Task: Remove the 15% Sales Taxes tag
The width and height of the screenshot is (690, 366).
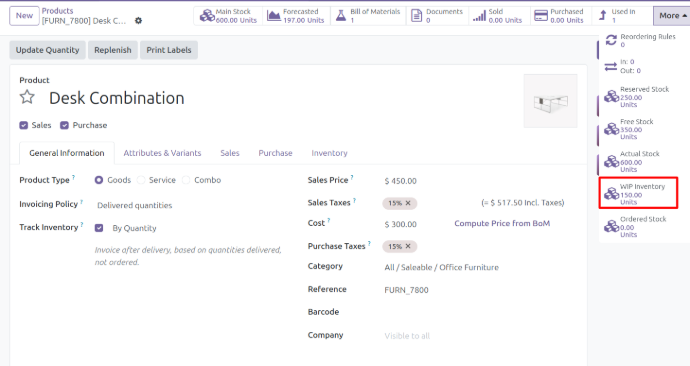Action: point(408,203)
